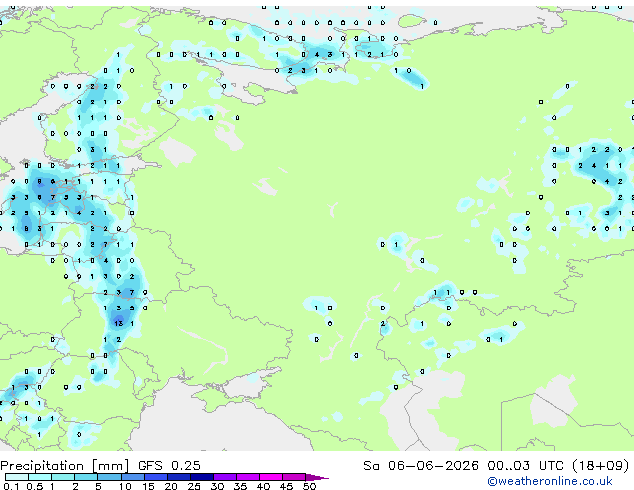The width and height of the screenshot is (634, 490).
Task: Pick the 30–35 mm purple legend swatch
Action: click(224, 477)
